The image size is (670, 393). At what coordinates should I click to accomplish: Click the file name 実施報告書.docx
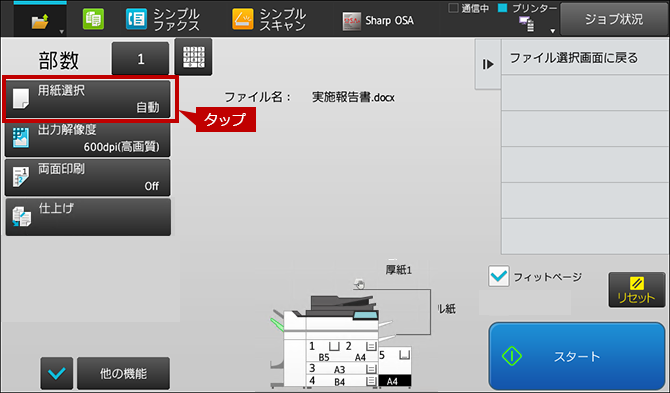[x=353, y=97]
